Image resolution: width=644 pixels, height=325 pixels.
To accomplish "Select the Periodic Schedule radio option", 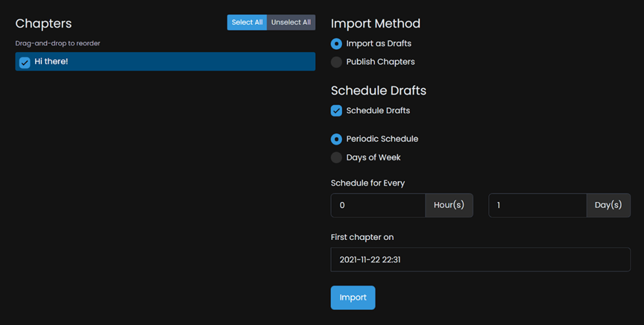I will pyautogui.click(x=336, y=139).
